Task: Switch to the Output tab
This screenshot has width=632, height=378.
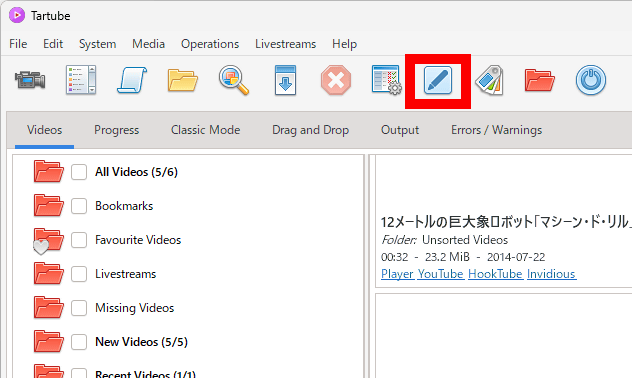Action: pyautogui.click(x=400, y=130)
